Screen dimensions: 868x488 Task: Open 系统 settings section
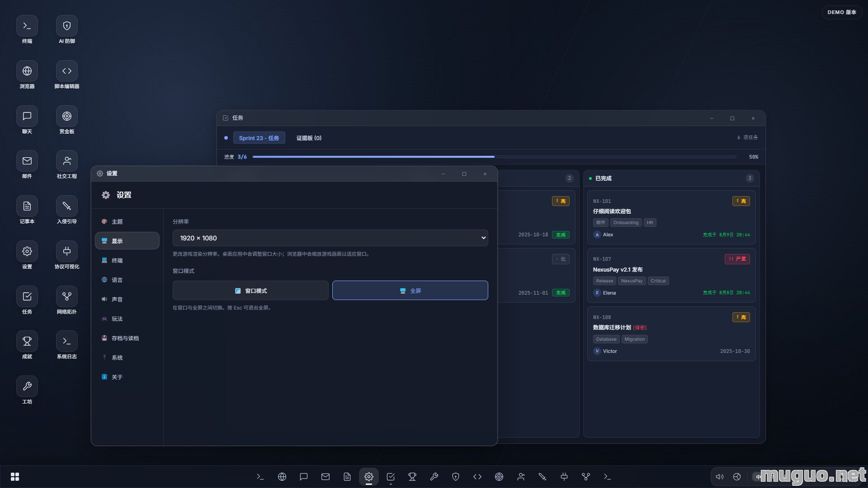tap(127, 357)
